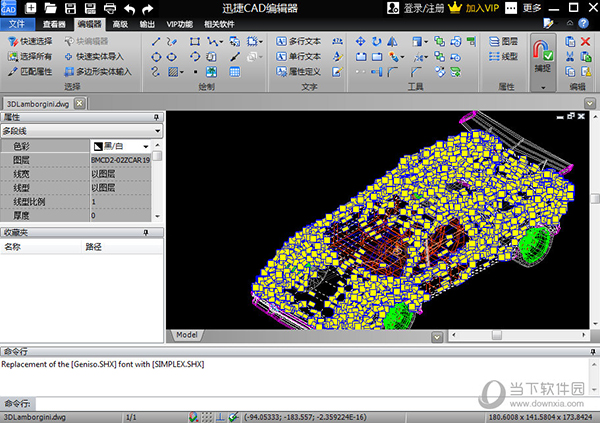600x423 pixels.
Task: Toggle the 捕捉 snap magnet button
Action: tap(543, 57)
